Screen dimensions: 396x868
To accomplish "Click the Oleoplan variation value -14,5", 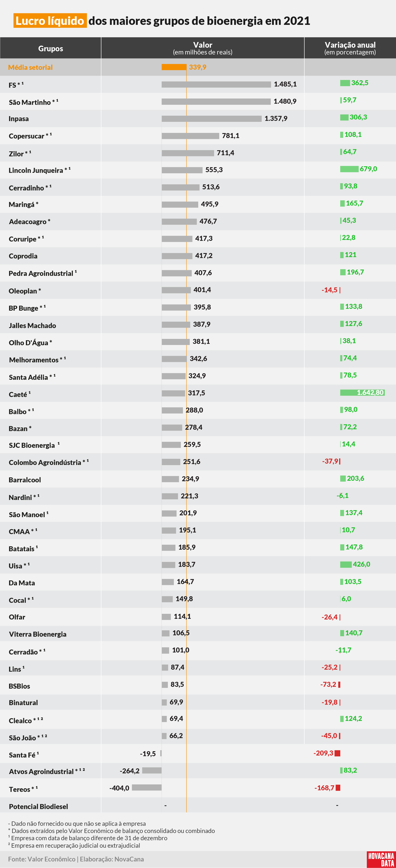I will pos(329,290).
